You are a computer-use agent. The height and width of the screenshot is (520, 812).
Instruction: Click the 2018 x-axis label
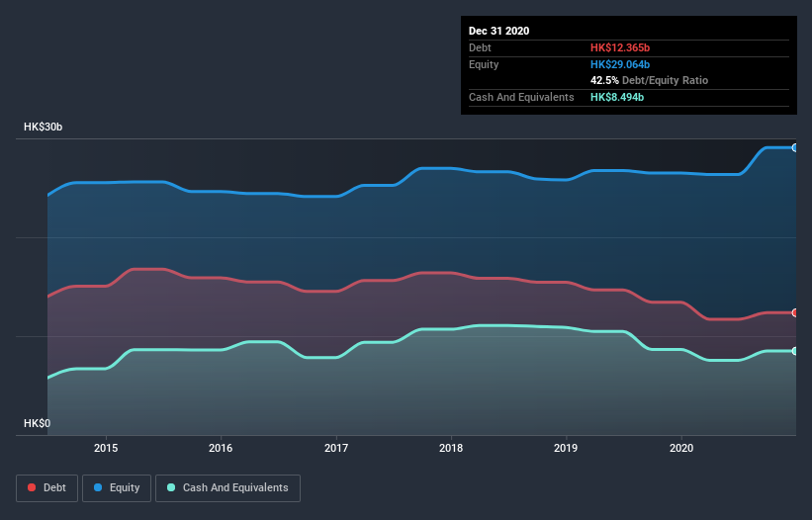pyautogui.click(x=451, y=448)
